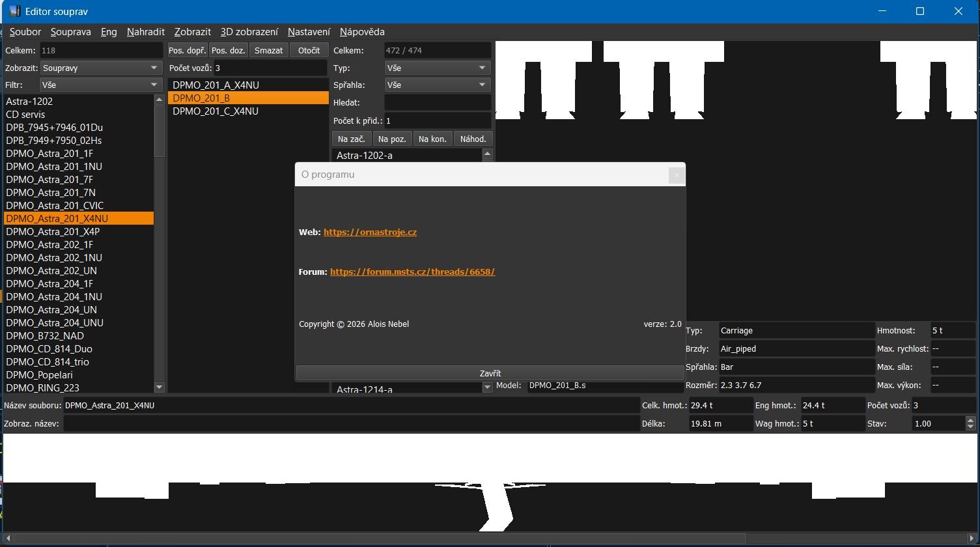Viewport: 980px width, 547px height.
Task: Click the consist list scrollbar up arrow
Action: tap(160, 100)
